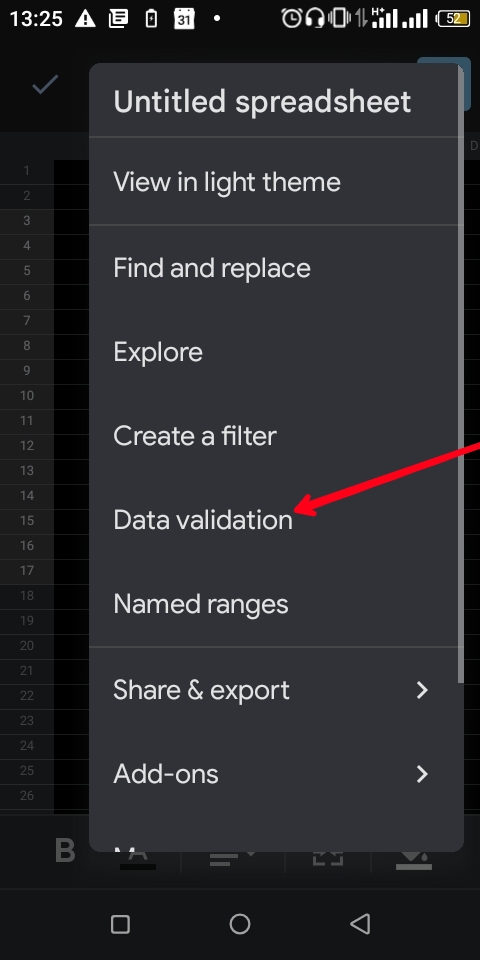This screenshot has height=960, width=480.
Task: Tap the merge cells icon
Action: tap(328, 858)
